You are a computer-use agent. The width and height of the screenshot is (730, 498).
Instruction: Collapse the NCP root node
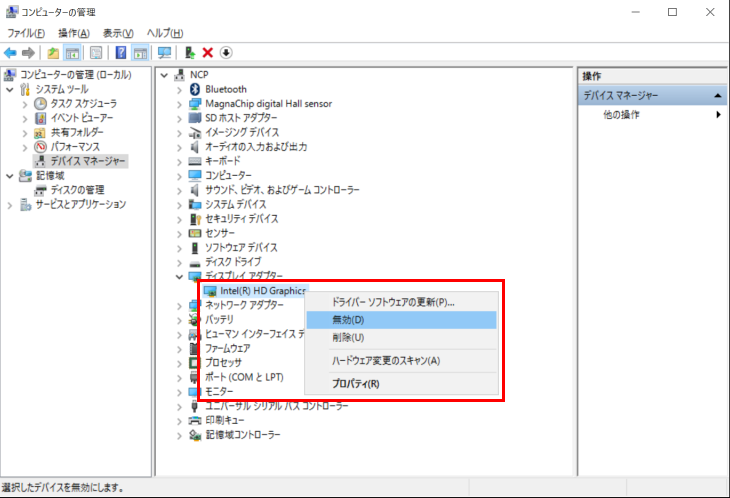(164, 75)
